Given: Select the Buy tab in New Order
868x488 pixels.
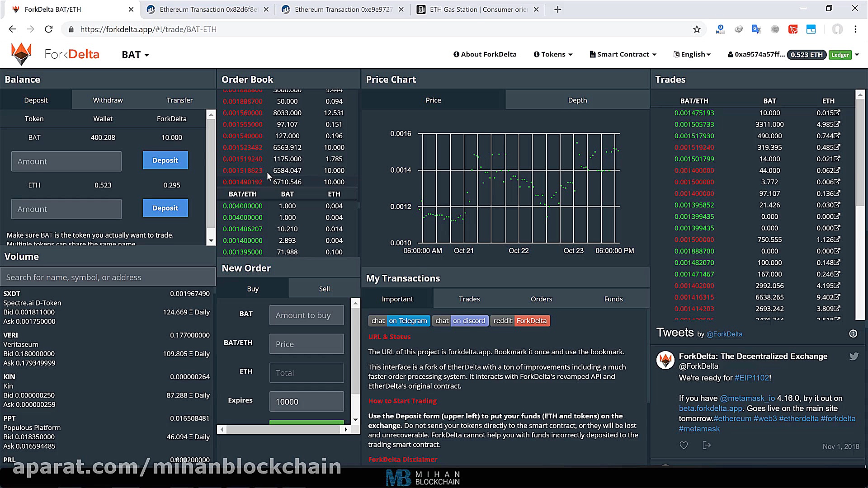Looking at the screenshot, I should click(253, 289).
